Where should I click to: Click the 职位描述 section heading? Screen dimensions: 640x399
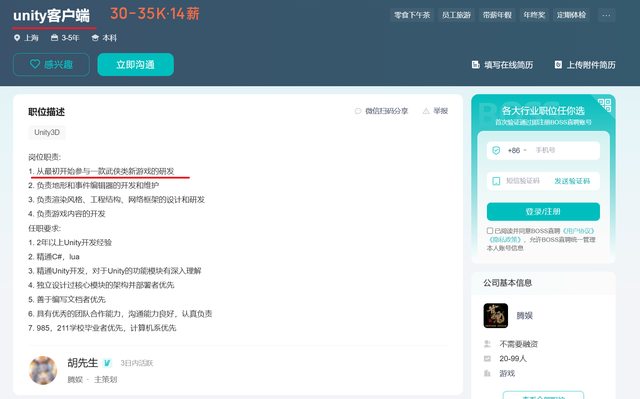click(x=47, y=112)
